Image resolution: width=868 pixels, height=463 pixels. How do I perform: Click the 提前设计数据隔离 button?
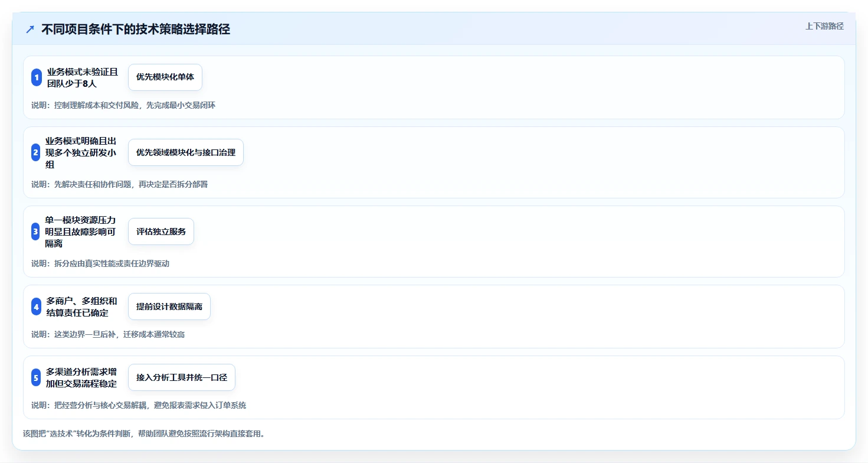(x=169, y=307)
